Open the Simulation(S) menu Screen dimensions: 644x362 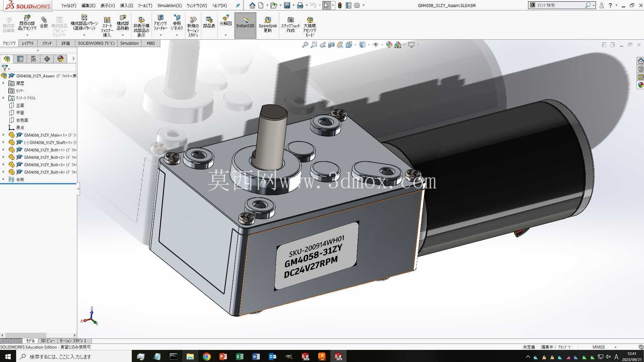(169, 5)
